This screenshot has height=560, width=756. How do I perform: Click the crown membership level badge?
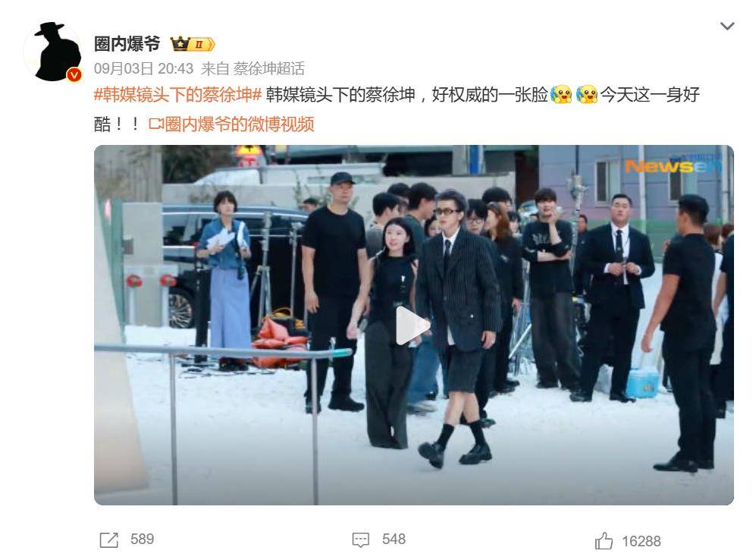193,44
